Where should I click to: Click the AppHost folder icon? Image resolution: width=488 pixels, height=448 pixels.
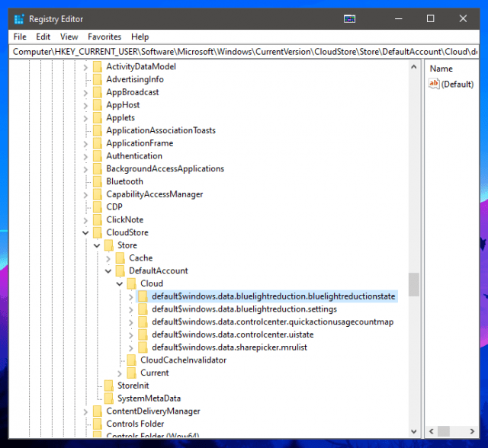pyautogui.click(x=98, y=105)
